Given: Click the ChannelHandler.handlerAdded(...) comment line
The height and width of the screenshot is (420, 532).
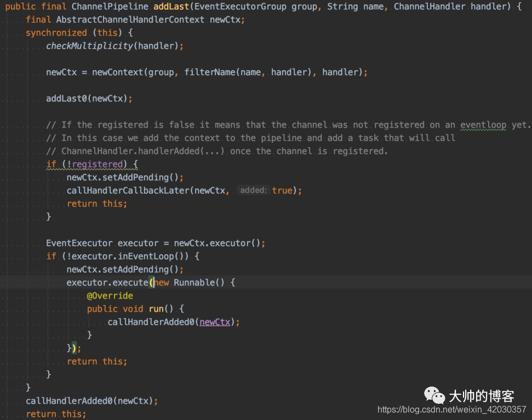Looking at the screenshot, I should coord(217,151).
